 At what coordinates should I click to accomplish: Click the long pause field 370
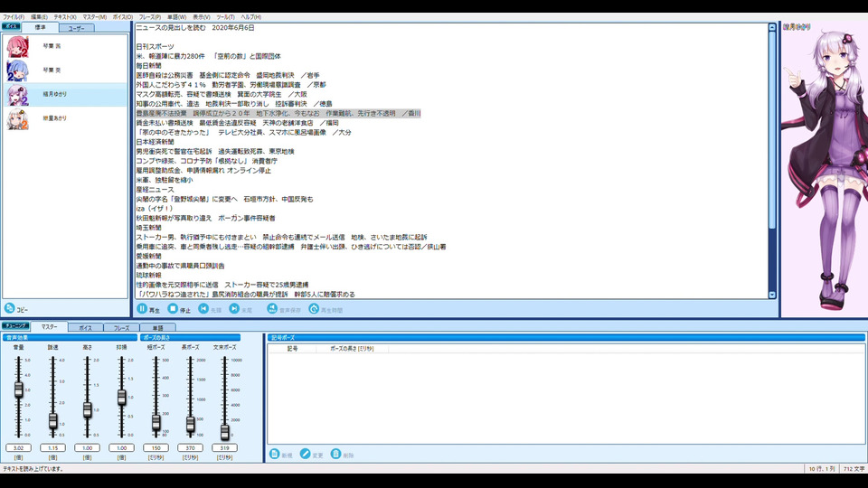coord(190,447)
